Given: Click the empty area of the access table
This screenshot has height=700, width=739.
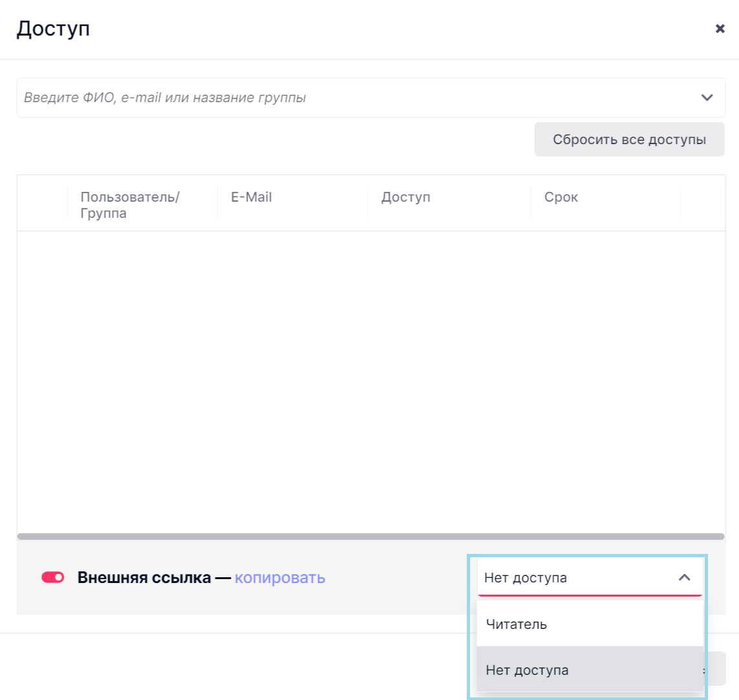Looking at the screenshot, I should click(x=370, y=381).
